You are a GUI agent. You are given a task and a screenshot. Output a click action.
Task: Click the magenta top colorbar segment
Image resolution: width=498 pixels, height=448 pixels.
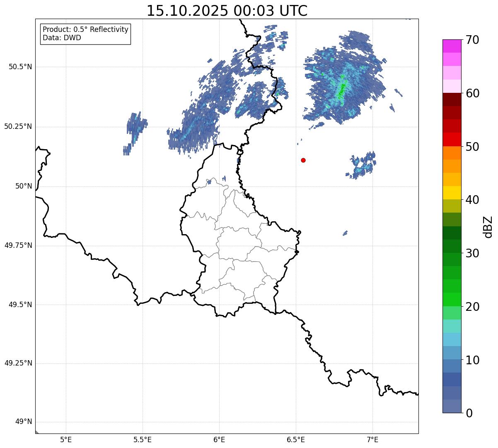click(452, 46)
